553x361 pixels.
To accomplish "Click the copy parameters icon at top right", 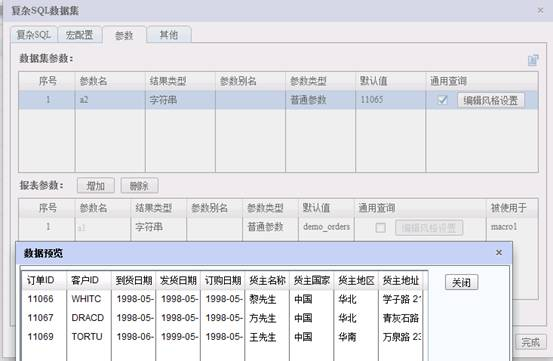I will click(533, 60).
